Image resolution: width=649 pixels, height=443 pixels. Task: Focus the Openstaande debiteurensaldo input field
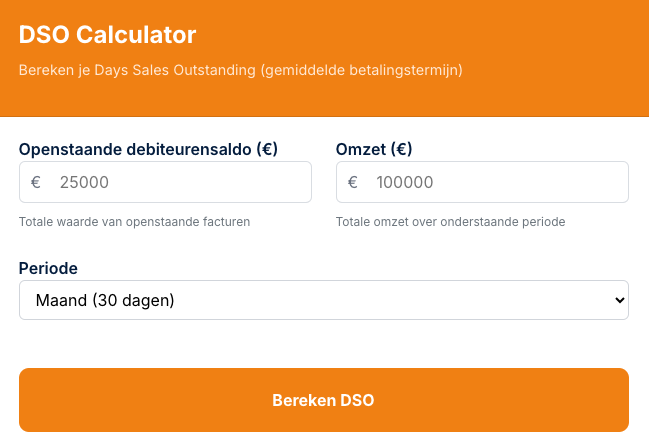point(180,182)
